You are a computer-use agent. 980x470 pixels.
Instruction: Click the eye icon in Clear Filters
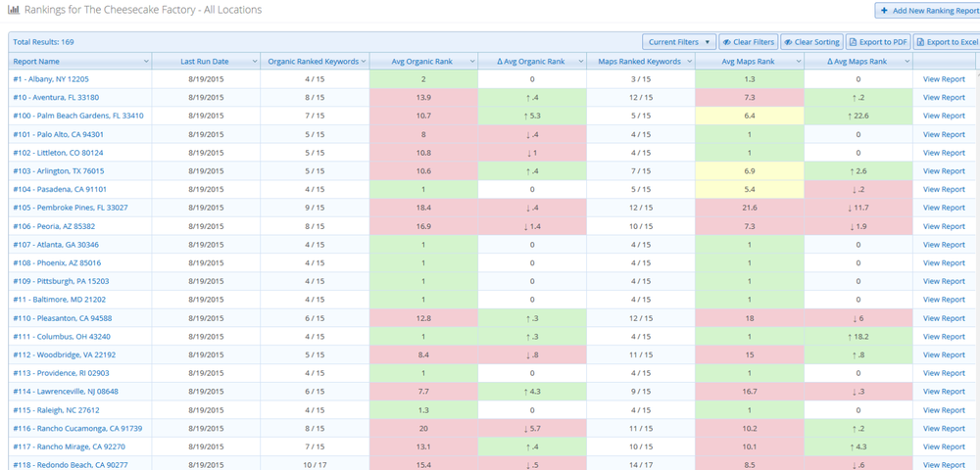click(x=727, y=42)
